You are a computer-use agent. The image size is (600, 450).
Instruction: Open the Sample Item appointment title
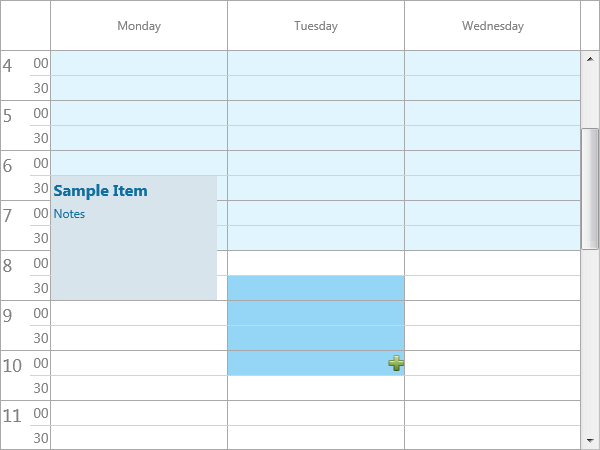click(x=100, y=191)
